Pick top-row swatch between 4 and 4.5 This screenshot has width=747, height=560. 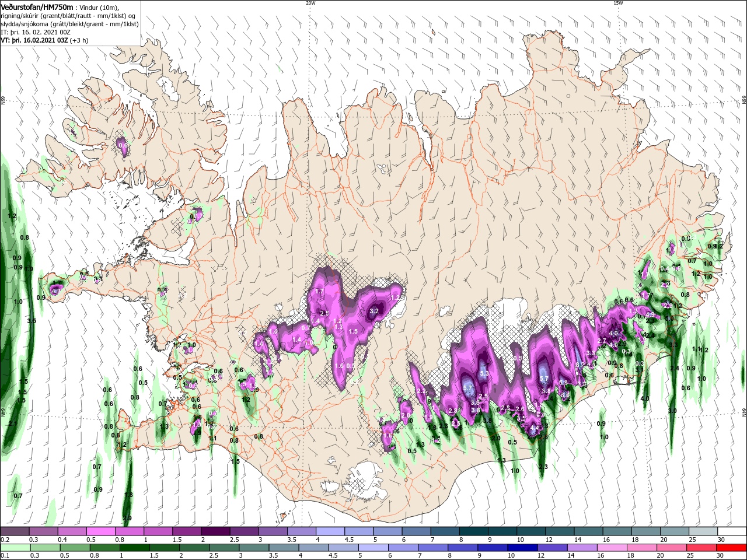tap(330, 531)
